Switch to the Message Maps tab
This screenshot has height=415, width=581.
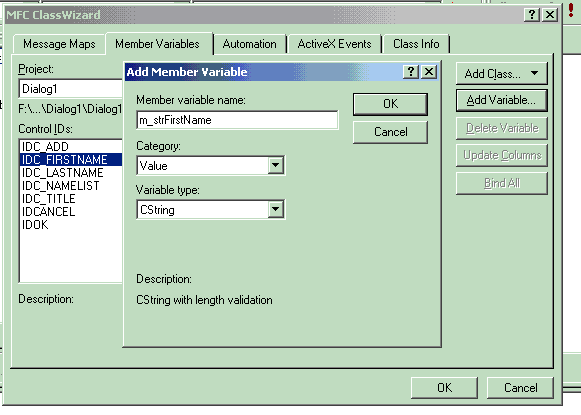[x=59, y=44]
